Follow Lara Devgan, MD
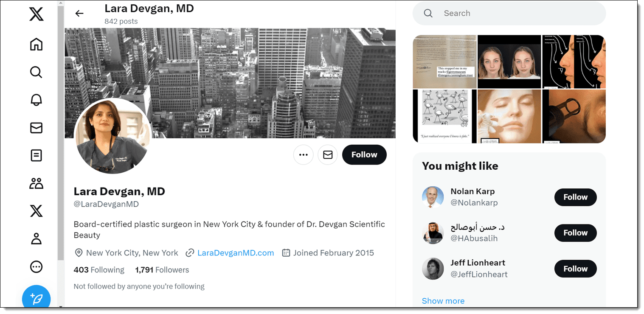The width and height of the screenshot is (644, 314). tap(364, 154)
